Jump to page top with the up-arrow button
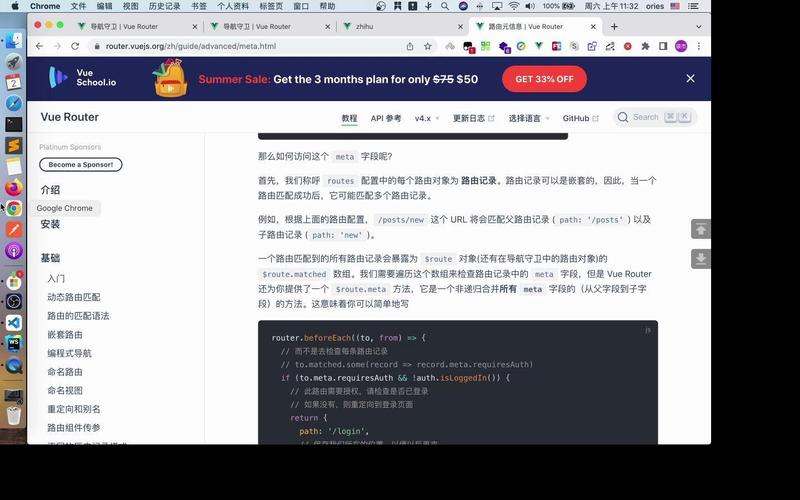 (701, 229)
